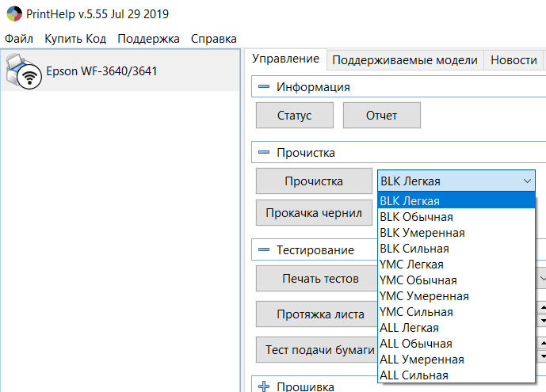Pick BLK Умеренная in the dropdown list
Image resolution: width=546 pixels, height=392 pixels.
pyautogui.click(x=422, y=233)
